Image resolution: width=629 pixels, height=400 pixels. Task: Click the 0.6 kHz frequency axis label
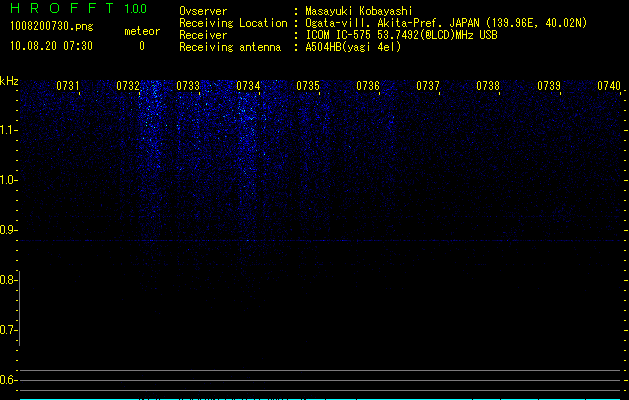[8, 380]
